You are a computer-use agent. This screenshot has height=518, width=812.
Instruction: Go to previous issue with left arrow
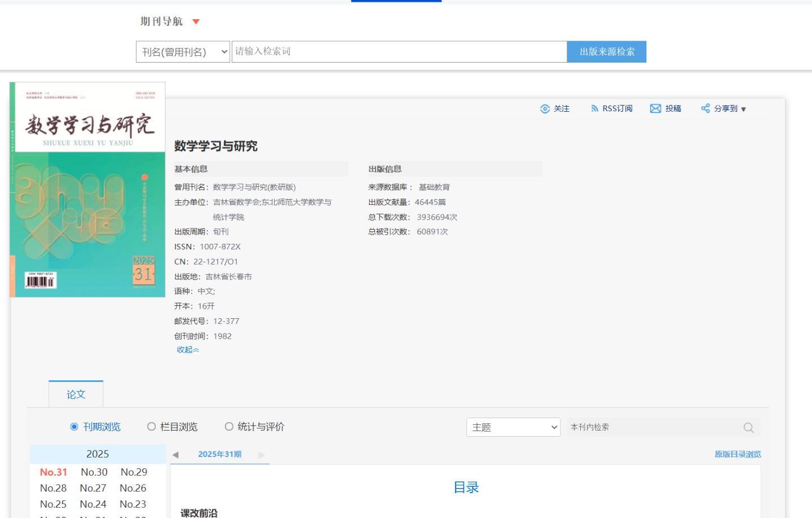175,455
